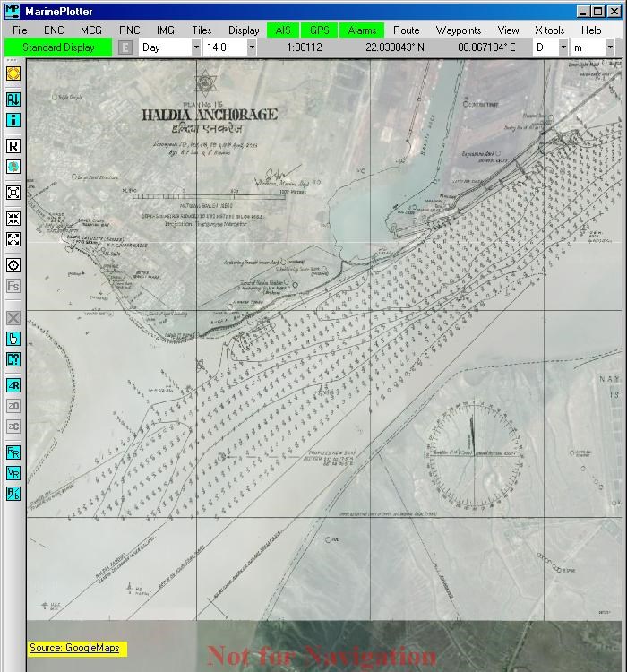Click the inward arrows zoom icon
The height and width of the screenshot is (672, 627).
(x=13, y=219)
